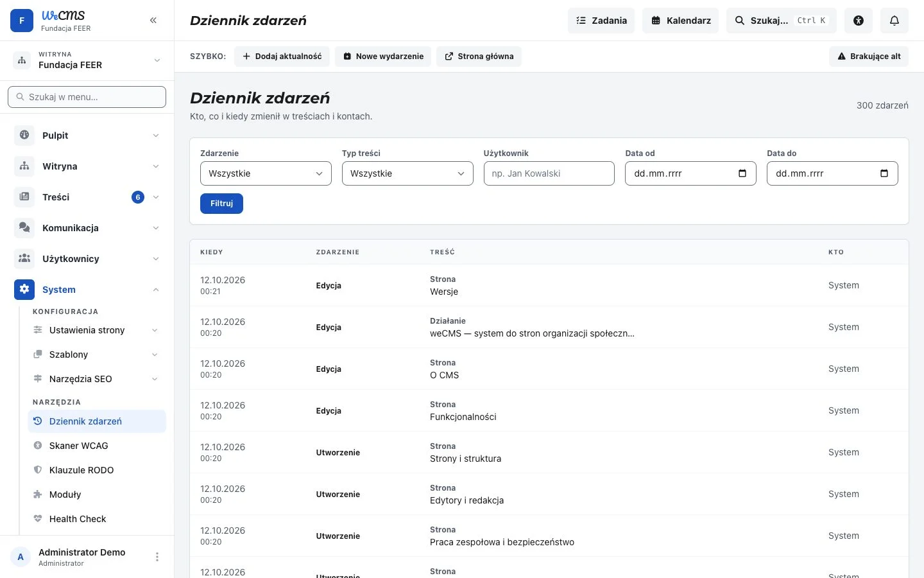Image resolution: width=924 pixels, height=578 pixels.
Task: Open user options three-dot menu
Action: point(157,557)
